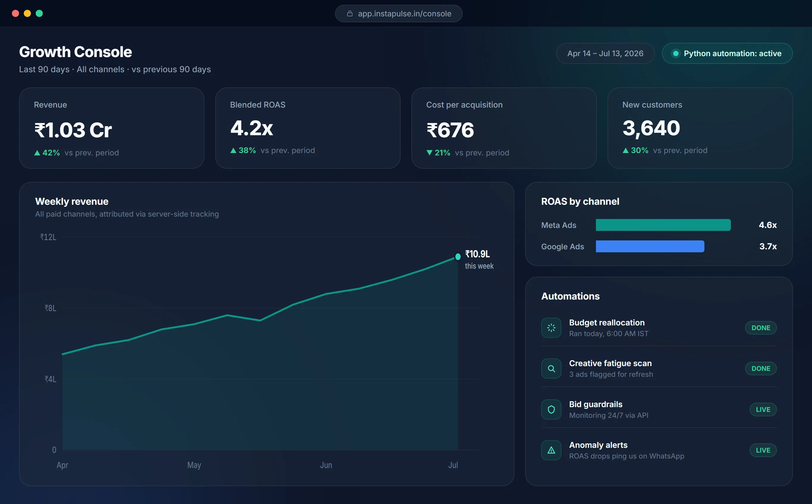Screen dimensions: 812x504
Task: Click the ROAS by channel title
Action: pyautogui.click(x=580, y=201)
